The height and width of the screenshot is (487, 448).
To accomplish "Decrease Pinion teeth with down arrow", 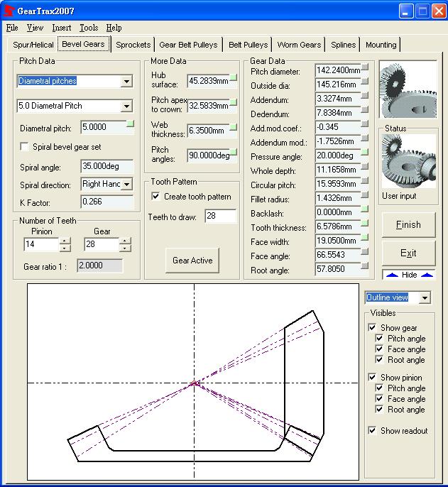I will 65,248.
